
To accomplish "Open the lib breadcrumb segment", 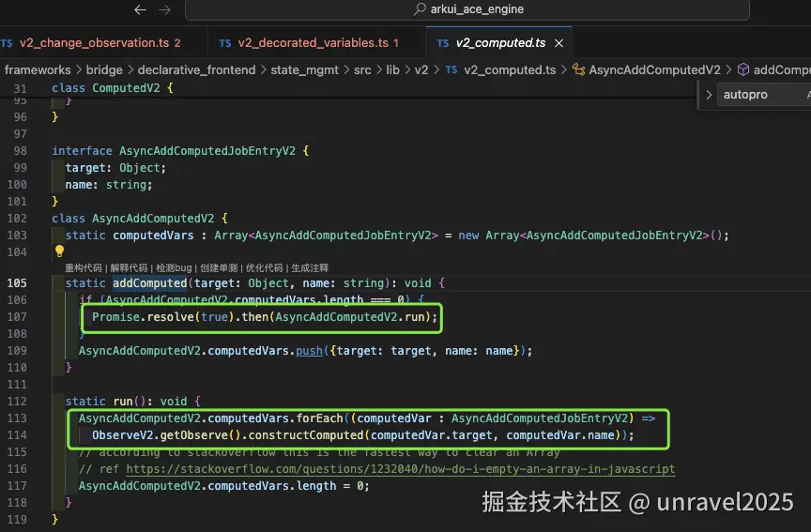I will tap(392, 69).
